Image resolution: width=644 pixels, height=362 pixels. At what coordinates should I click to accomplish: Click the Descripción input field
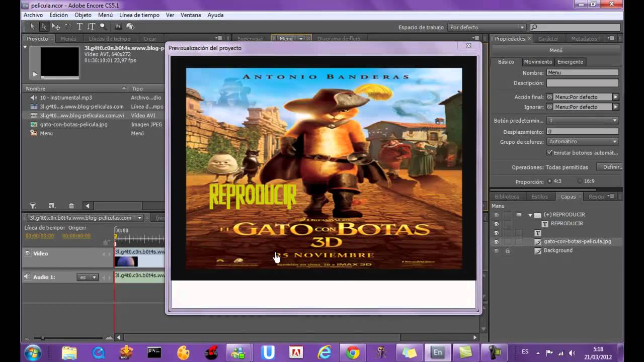[583, 83]
